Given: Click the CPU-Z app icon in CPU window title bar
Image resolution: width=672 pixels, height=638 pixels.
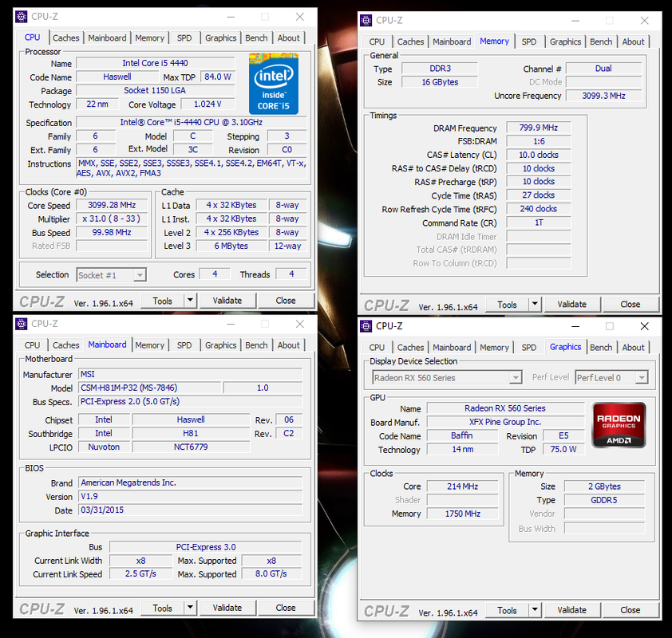Looking at the screenshot, I should 21,17.
